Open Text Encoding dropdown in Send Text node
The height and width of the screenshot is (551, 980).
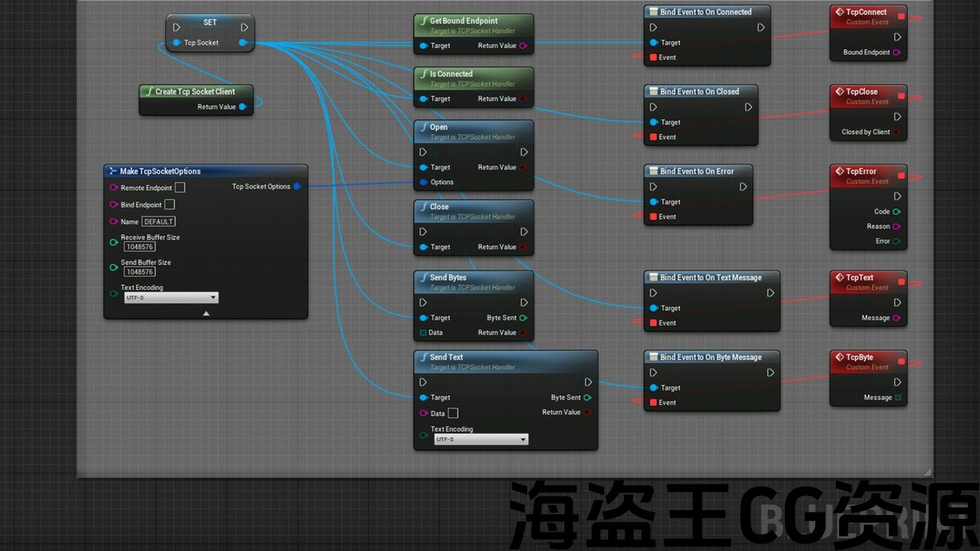(481, 439)
